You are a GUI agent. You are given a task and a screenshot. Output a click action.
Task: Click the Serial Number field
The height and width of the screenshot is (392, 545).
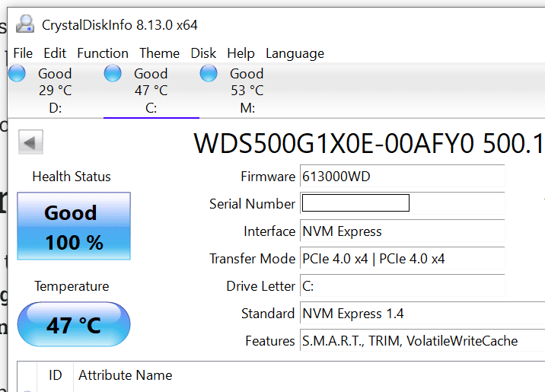pyautogui.click(x=403, y=203)
